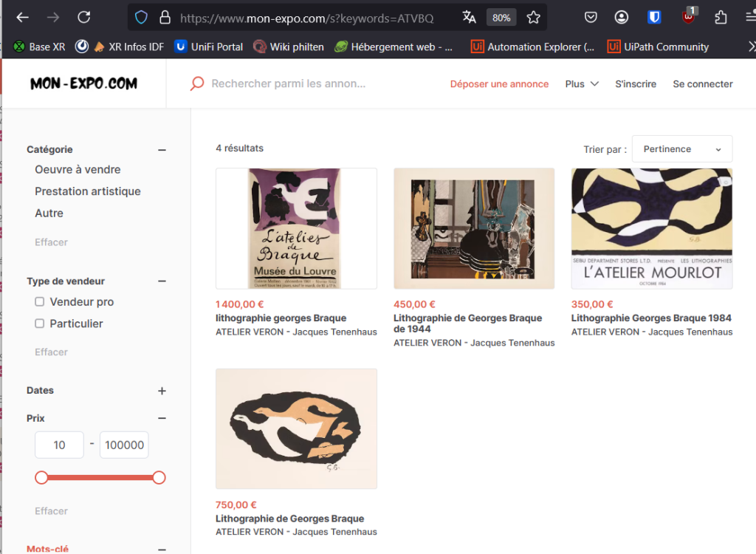Click Déposer une annonce

click(500, 84)
